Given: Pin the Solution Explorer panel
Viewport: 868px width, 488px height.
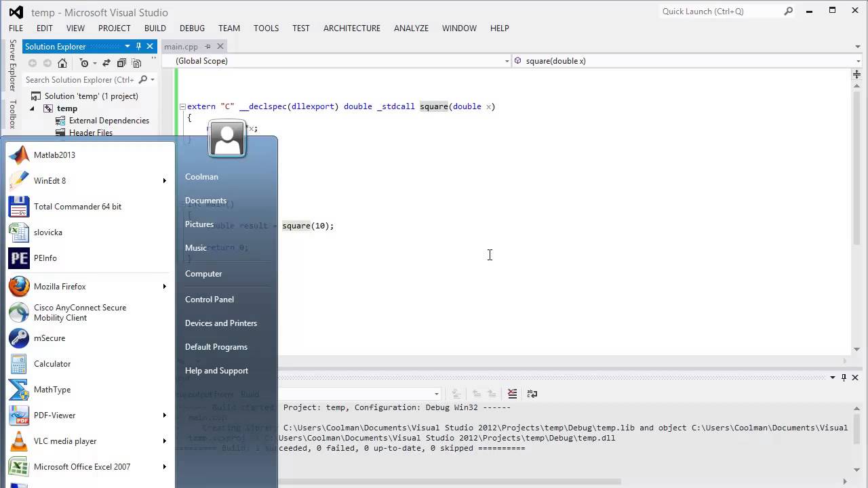Looking at the screenshot, I should (138, 46).
